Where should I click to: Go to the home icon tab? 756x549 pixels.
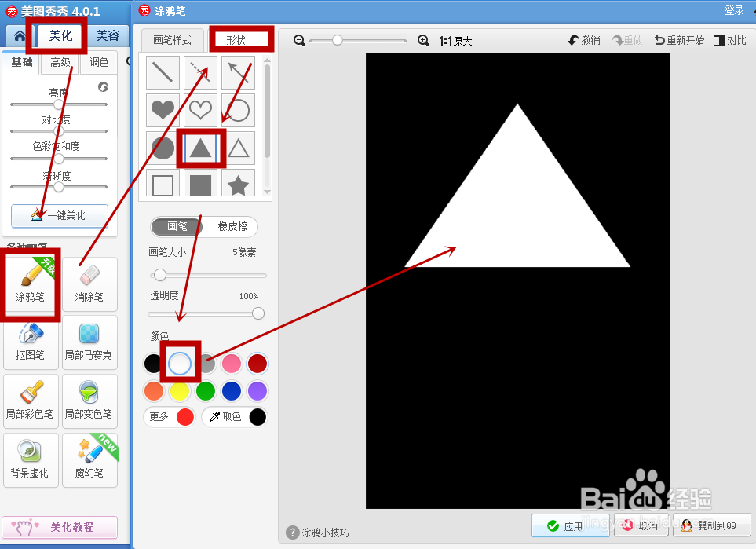click(20, 35)
